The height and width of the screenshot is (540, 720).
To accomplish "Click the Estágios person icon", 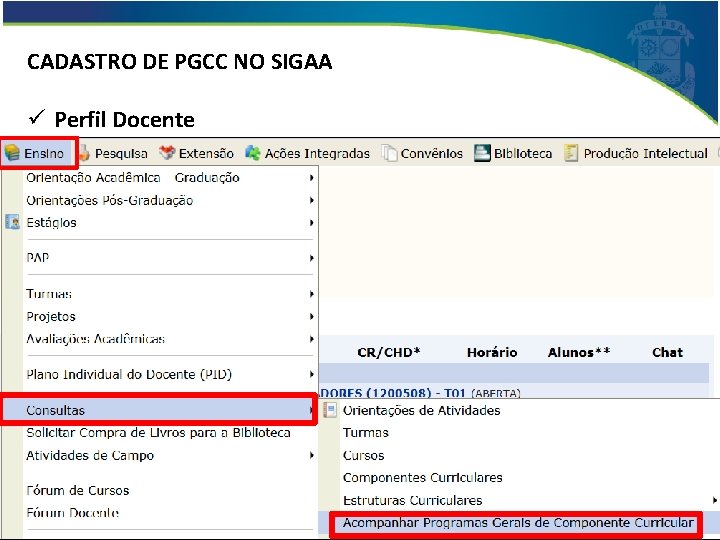I will pos(12,222).
